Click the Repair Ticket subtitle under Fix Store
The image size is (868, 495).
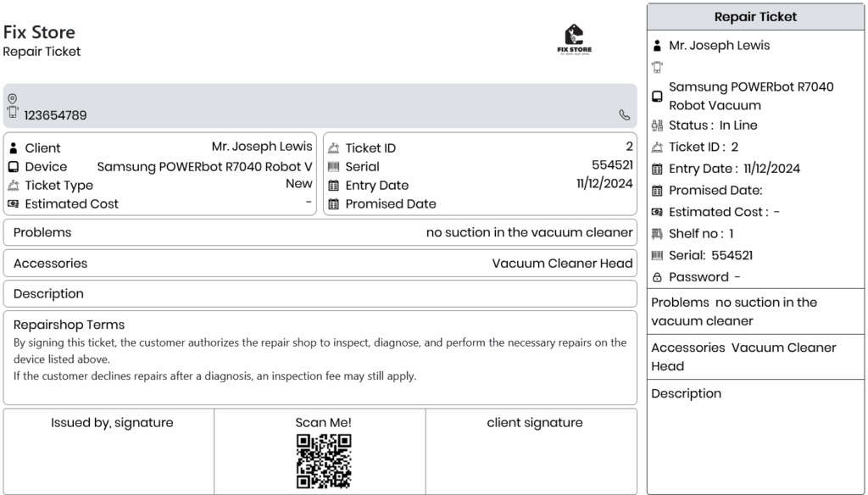pyautogui.click(x=42, y=52)
